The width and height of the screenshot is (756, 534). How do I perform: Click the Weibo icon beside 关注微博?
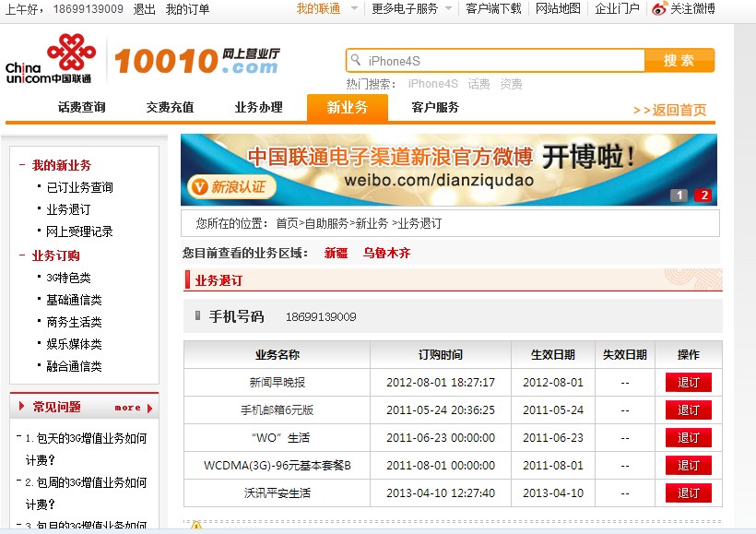click(659, 8)
